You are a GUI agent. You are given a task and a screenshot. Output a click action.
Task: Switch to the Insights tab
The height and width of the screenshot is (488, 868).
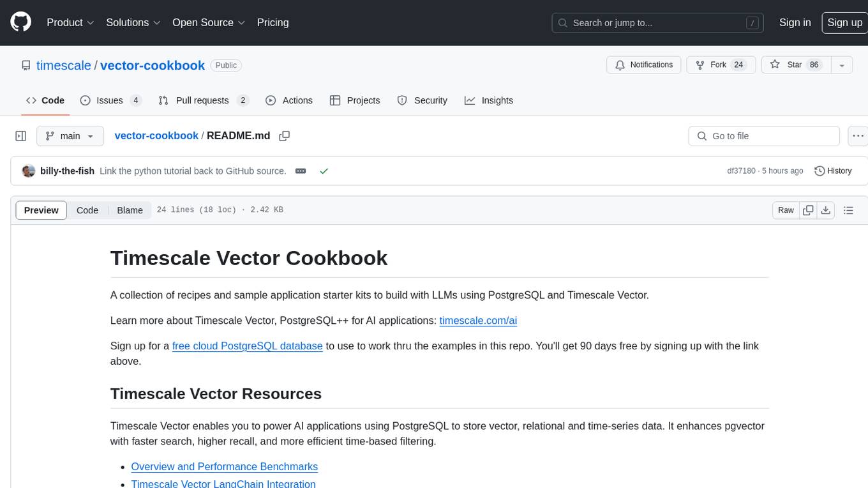(488, 100)
